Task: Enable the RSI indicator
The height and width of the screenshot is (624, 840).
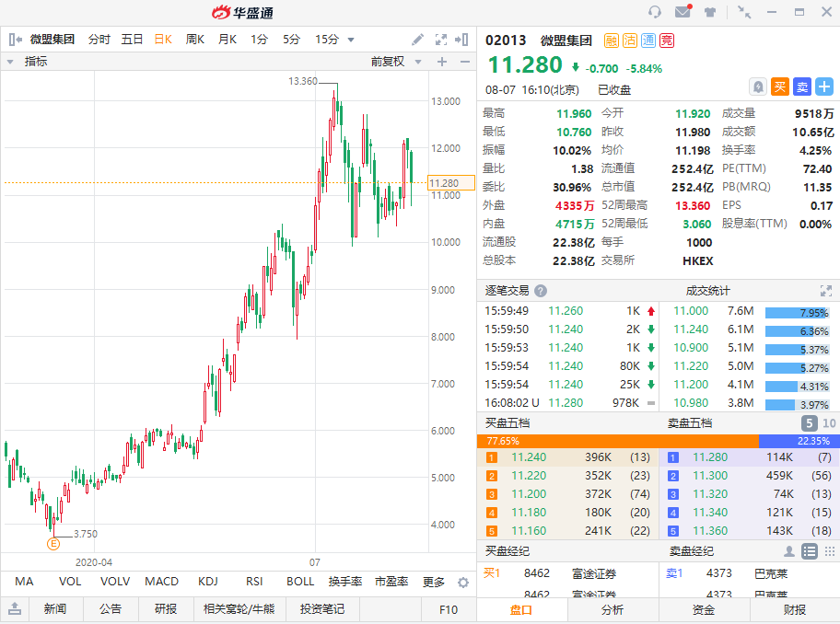Action: click(254, 582)
